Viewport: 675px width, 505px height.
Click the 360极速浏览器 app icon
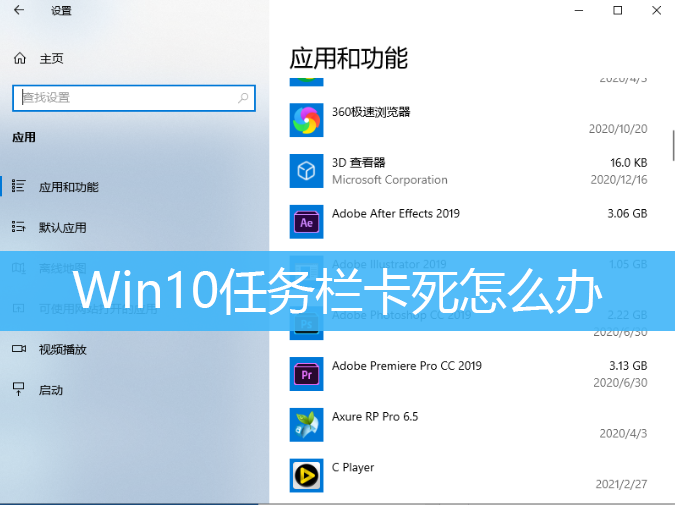coord(305,120)
